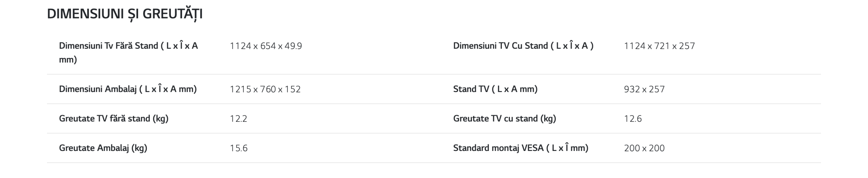Click the weight value 12.2
Image resolution: width=868 pixels, height=178 pixels.
pyautogui.click(x=238, y=119)
